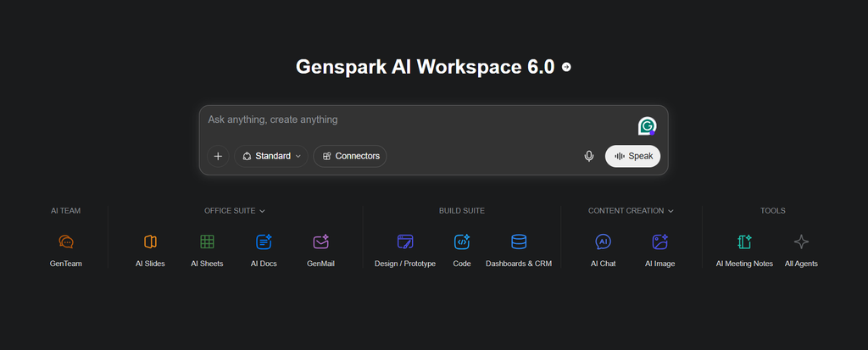
Task: Select the Design / Prototype icon
Action: tap(405, 242)
